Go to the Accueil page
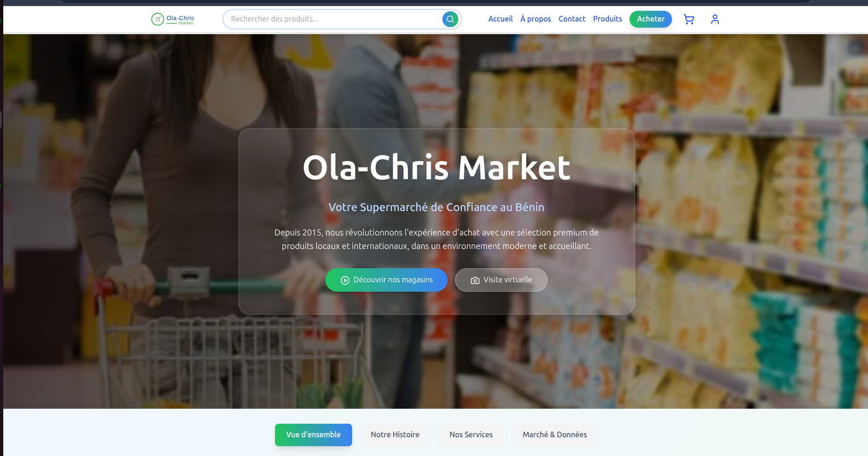Image resolution: width=868 pixels, height=456 pixels. (x=500, y=19)
